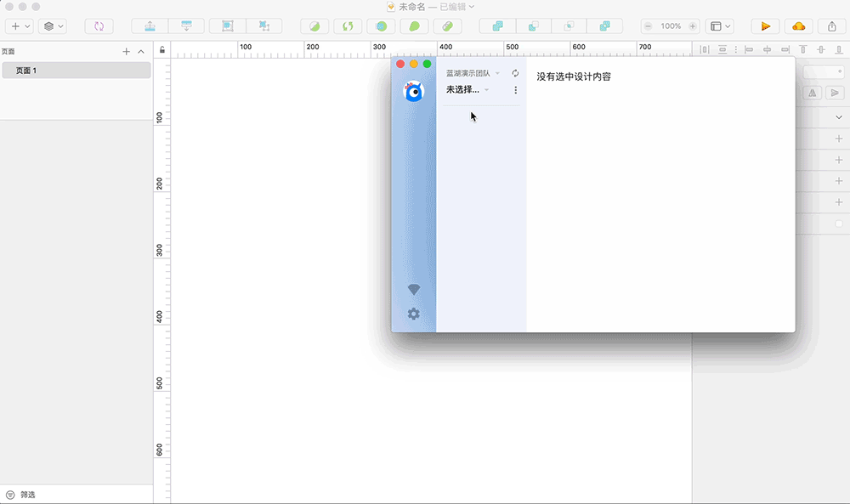Click the green Rotate toolbar icon
This screenshot has width=850, height=504.
(x=348, y=26)
